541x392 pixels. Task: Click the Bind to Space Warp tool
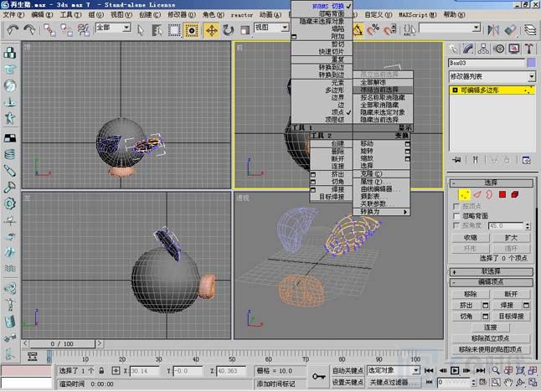(84, 30)
